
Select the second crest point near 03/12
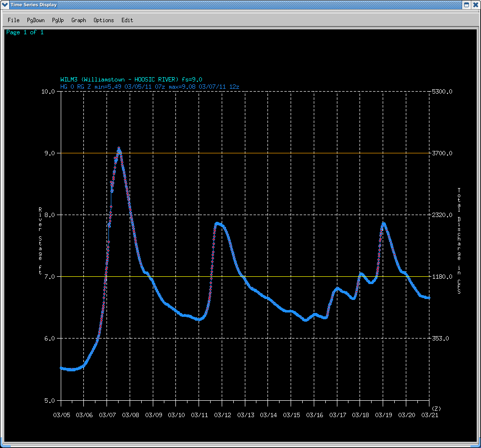pos(218,223)
